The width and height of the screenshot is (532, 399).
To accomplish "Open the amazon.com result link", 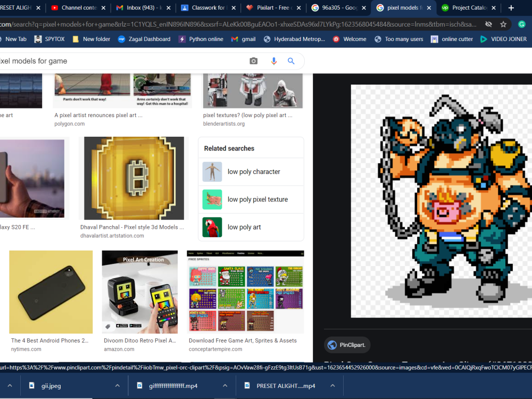I will tap(119, 349).
